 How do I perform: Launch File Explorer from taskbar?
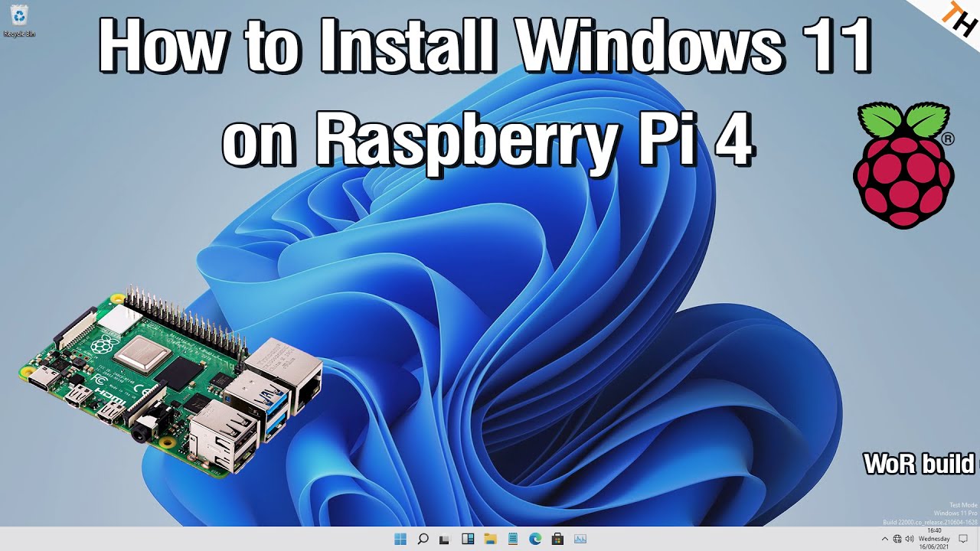[x=490, y=539]
